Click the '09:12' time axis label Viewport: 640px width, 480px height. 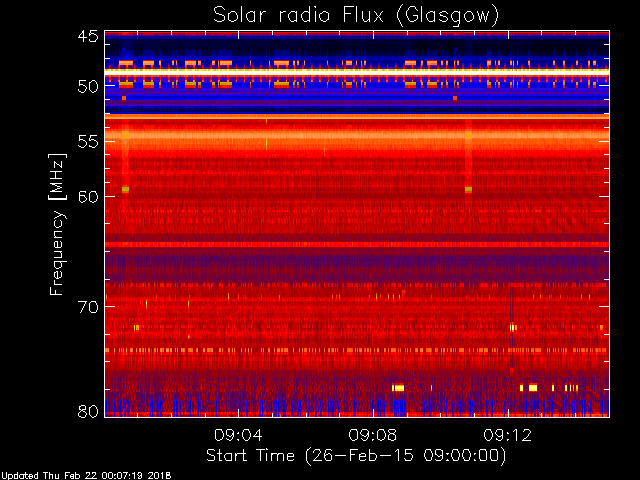click(508, 435)
